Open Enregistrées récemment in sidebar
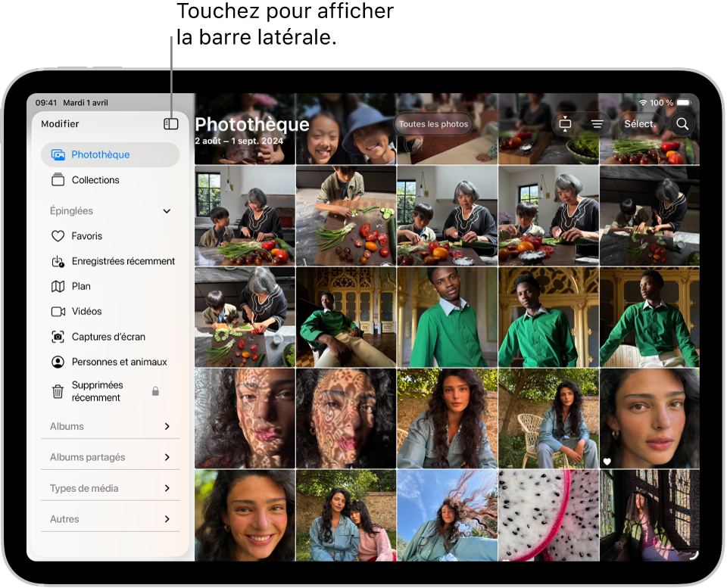 (123, 261)
